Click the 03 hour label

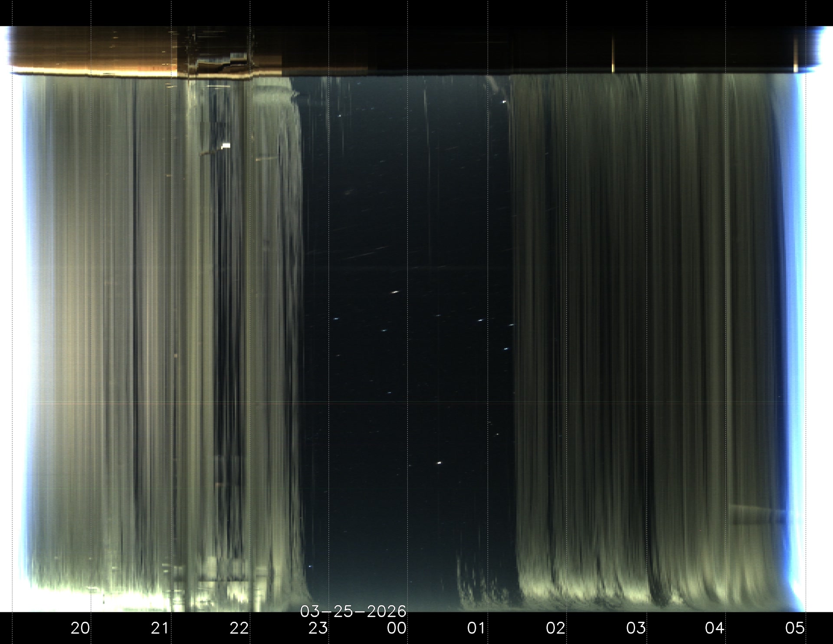click(636, 628)
